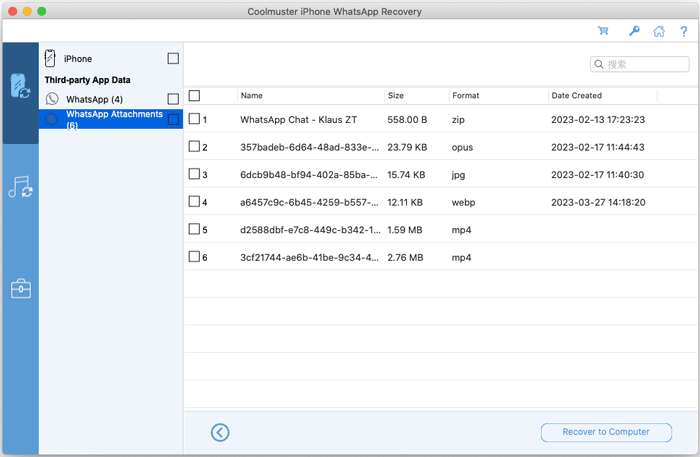
Task: Click date '2023-03-27 14:18:20'
Action: pos(598,203)
